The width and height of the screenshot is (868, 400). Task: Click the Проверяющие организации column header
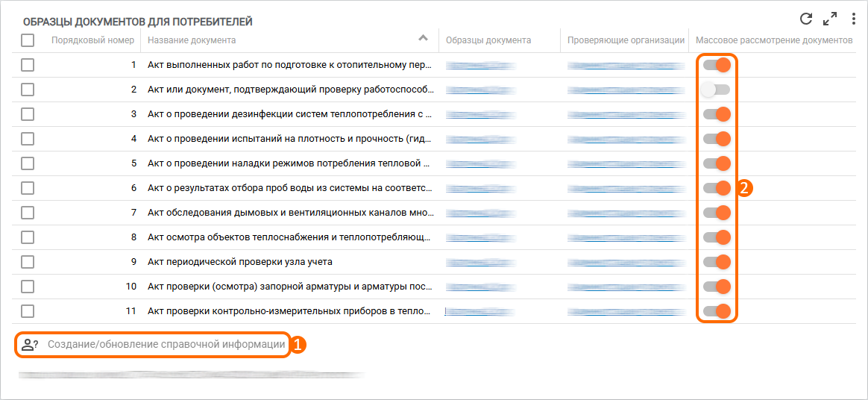click(x=626, y=40)
